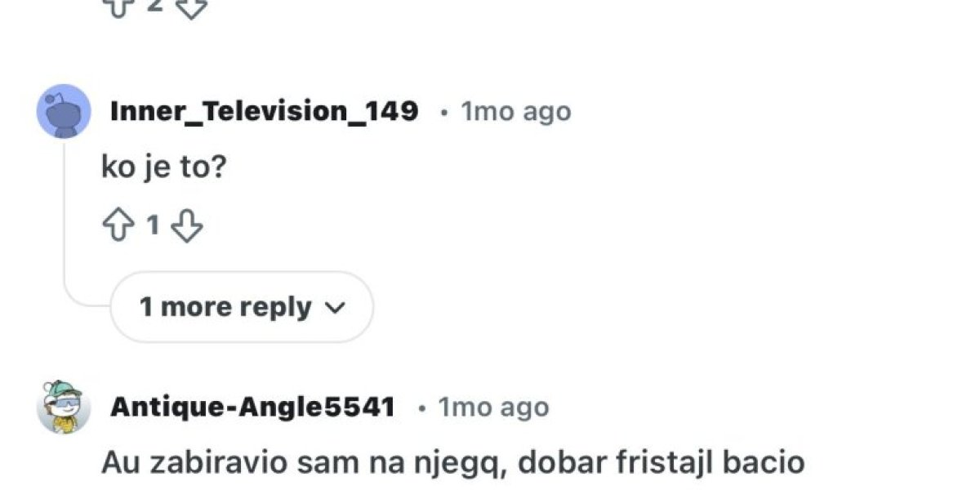
Task: Open Antique-Angle5541's avatar picture
Action: pos(64,407)
